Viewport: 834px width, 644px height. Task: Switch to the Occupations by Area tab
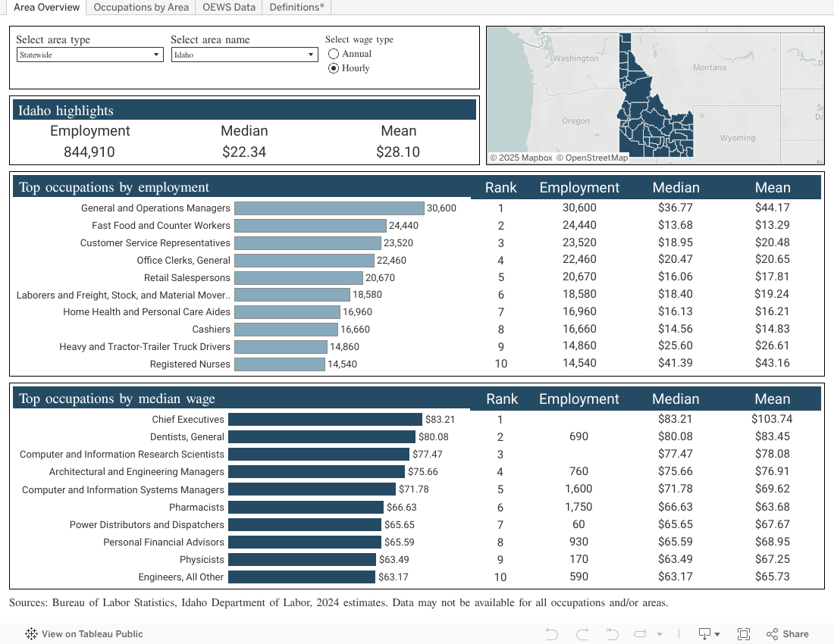click(141, 8)
